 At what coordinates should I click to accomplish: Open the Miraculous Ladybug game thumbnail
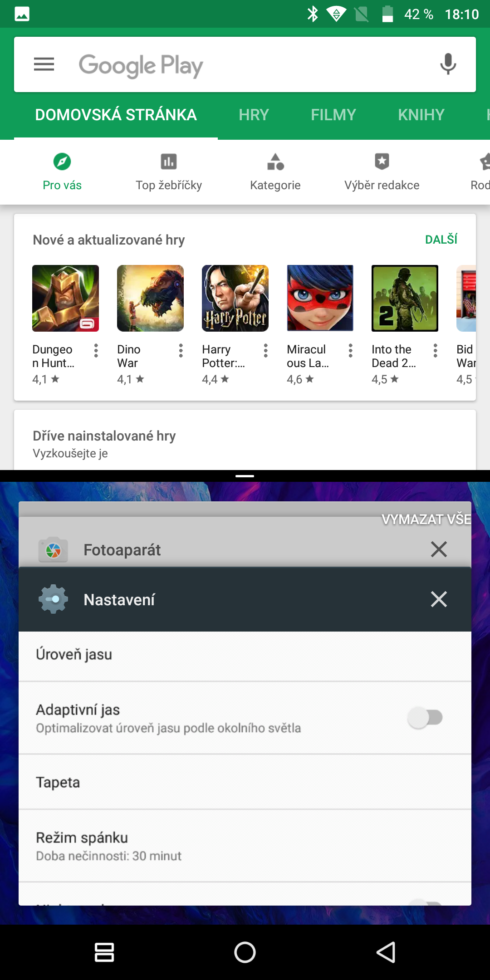320,298
